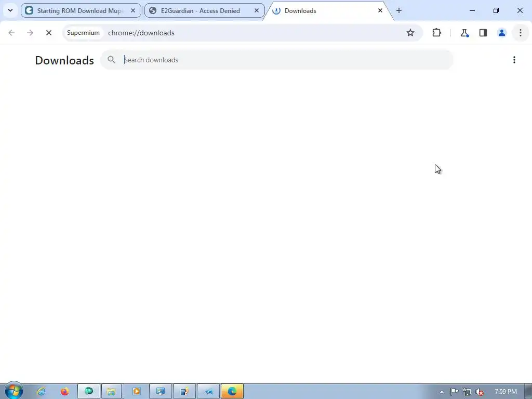Open the Extensions puzzle icon
532x399 pixels.
pos(436,33)
